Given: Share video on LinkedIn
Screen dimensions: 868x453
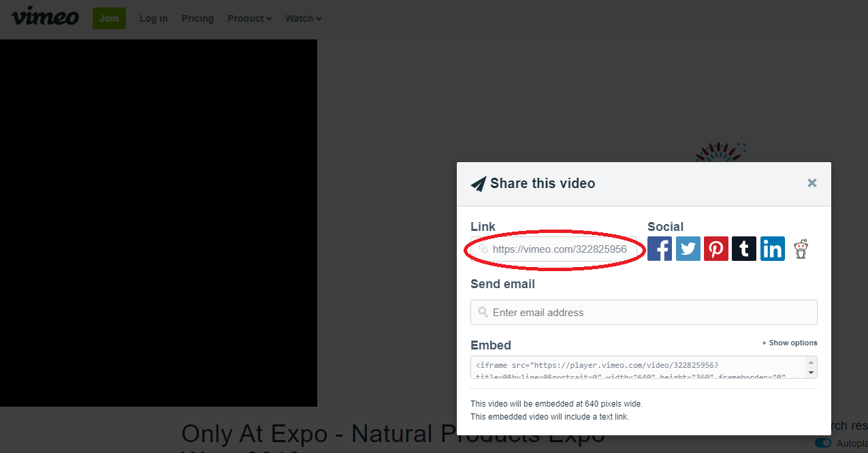Looking at the screenshot, I should [x=773, y=249].
